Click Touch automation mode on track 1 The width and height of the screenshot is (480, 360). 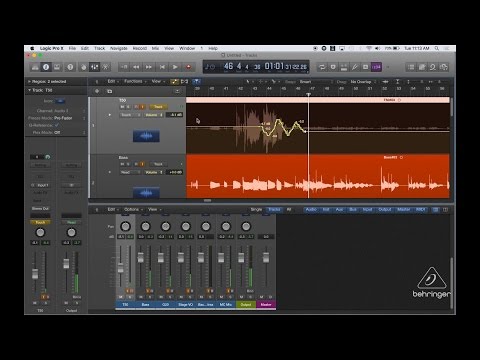(130, 115)
